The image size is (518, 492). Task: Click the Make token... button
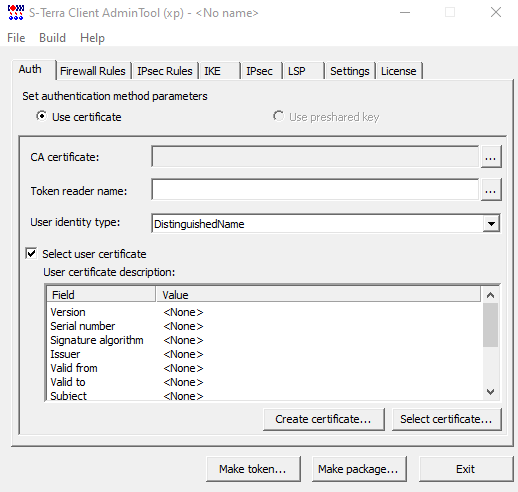pyautogui.click(x=253, y=469)
